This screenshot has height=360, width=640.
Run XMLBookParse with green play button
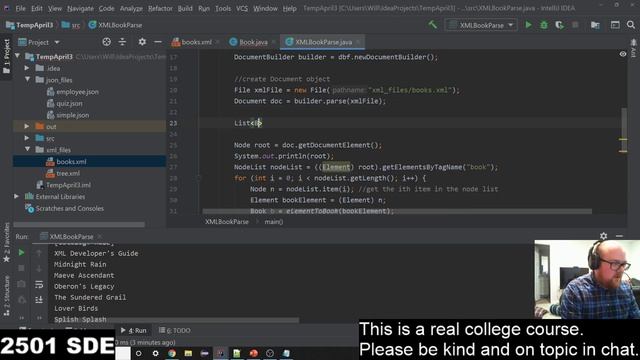pos(529,25)
